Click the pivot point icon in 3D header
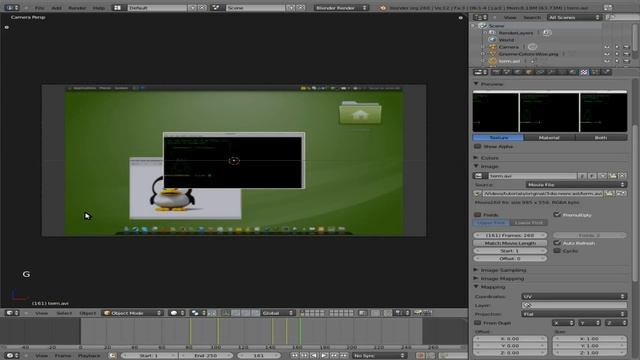The height and width of the screenshot is (360, 640). [x=197, y=313]
